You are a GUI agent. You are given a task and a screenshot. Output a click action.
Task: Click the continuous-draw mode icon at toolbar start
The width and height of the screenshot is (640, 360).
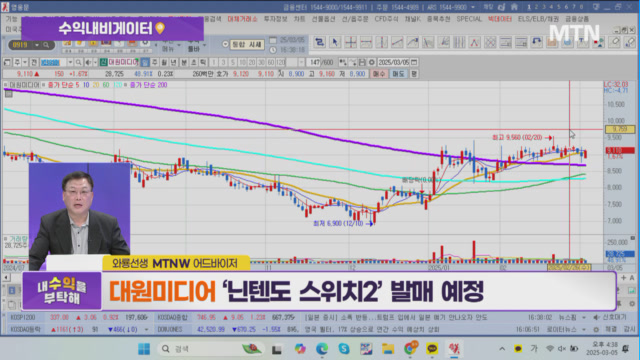point(319,42)
